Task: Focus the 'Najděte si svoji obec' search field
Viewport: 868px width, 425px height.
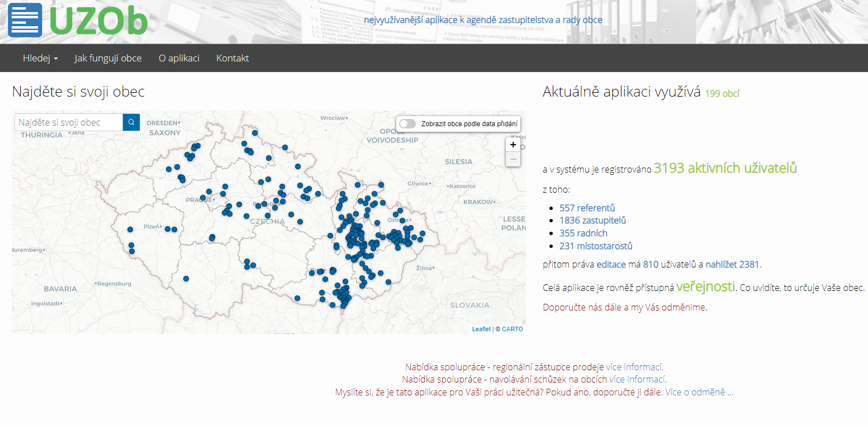Action: click(x=69, y=122)
